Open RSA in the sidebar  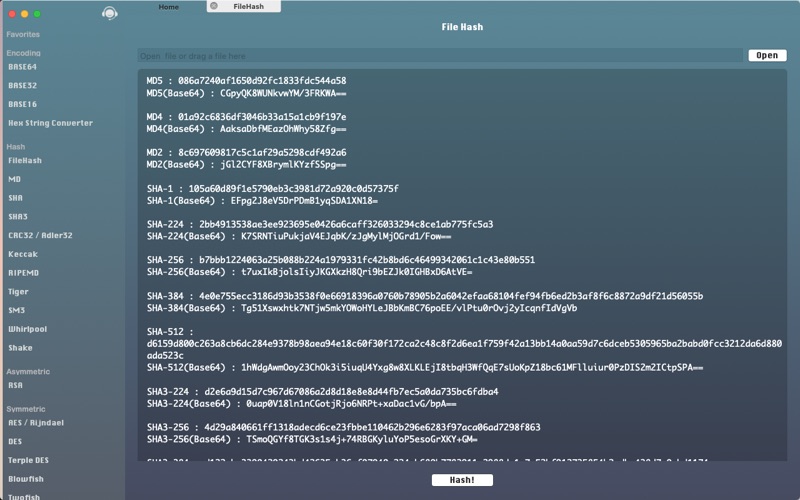click(x=15, y=385)
